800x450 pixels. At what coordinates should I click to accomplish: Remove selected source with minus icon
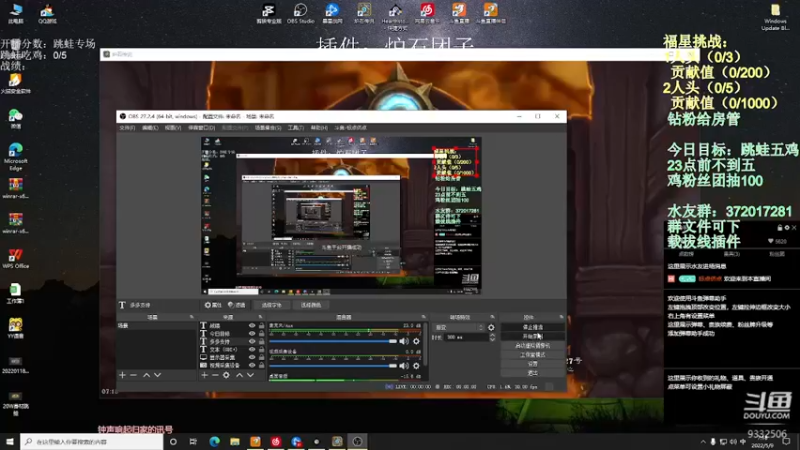point(215,375)
